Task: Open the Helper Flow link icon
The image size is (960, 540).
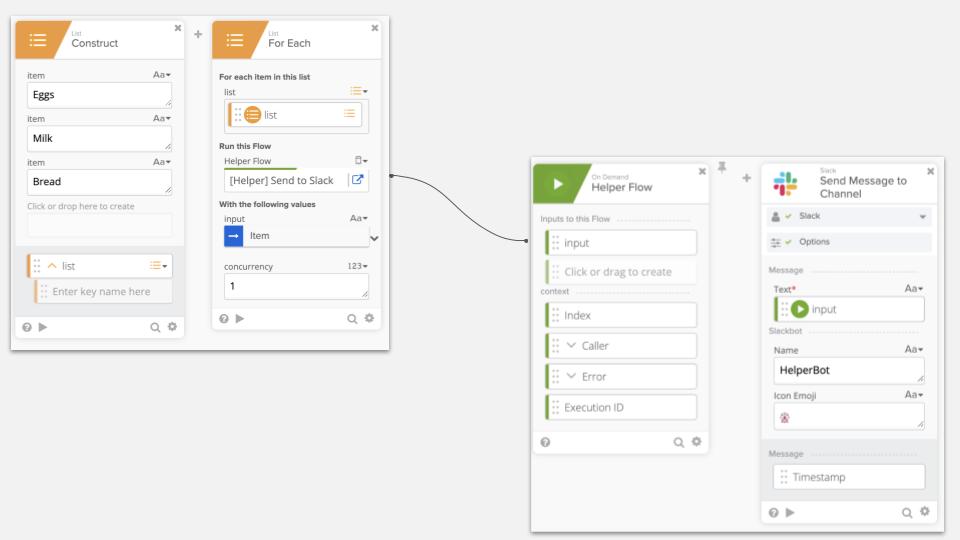Action: point(357,180)
